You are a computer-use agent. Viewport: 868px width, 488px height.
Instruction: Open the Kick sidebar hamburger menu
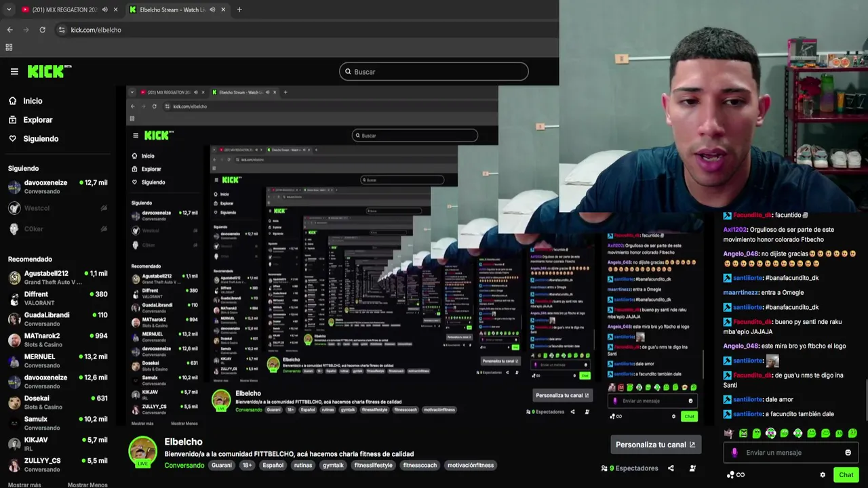click(14, 71)
